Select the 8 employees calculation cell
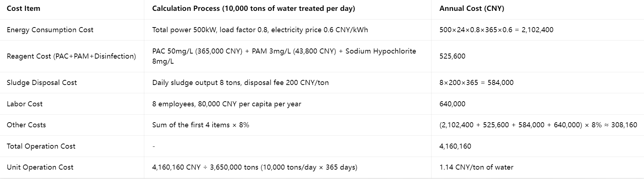The height and width of the screenshot is (179, 644). 227,104
